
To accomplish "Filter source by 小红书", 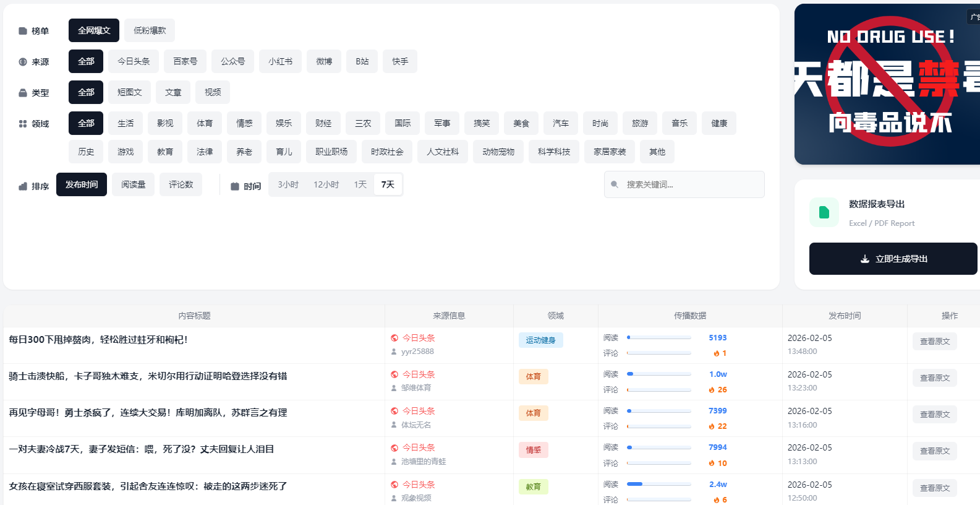I will pos(280,61).
